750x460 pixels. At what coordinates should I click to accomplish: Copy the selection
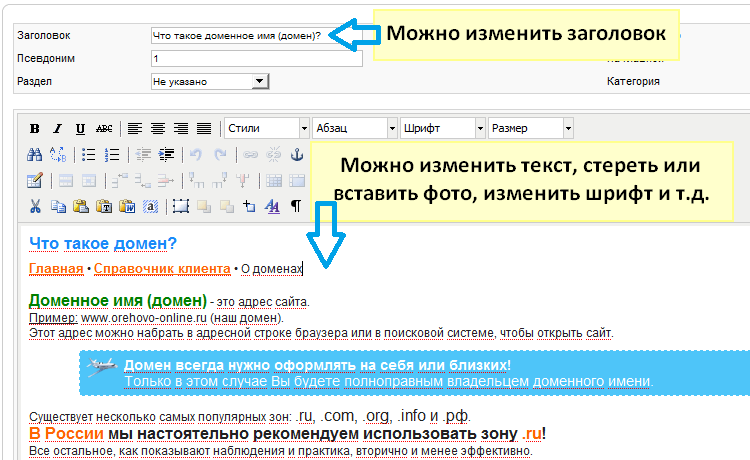[58, 207]
